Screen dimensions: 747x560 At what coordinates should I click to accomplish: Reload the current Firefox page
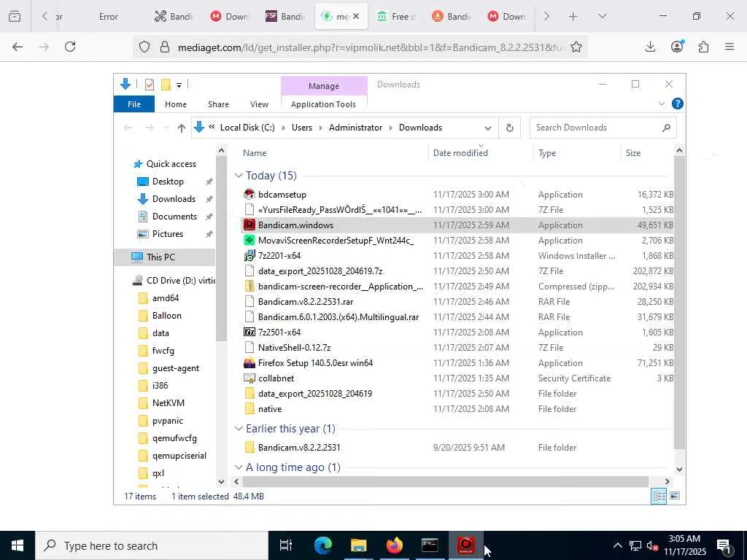coord(70,47)
